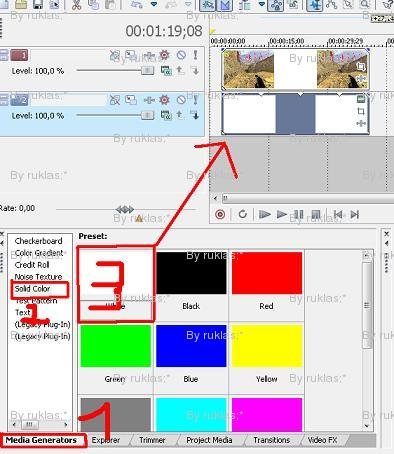Pause playback in the transport bar
This screenshot has height=454, width=394.
[x=298, y=214]
